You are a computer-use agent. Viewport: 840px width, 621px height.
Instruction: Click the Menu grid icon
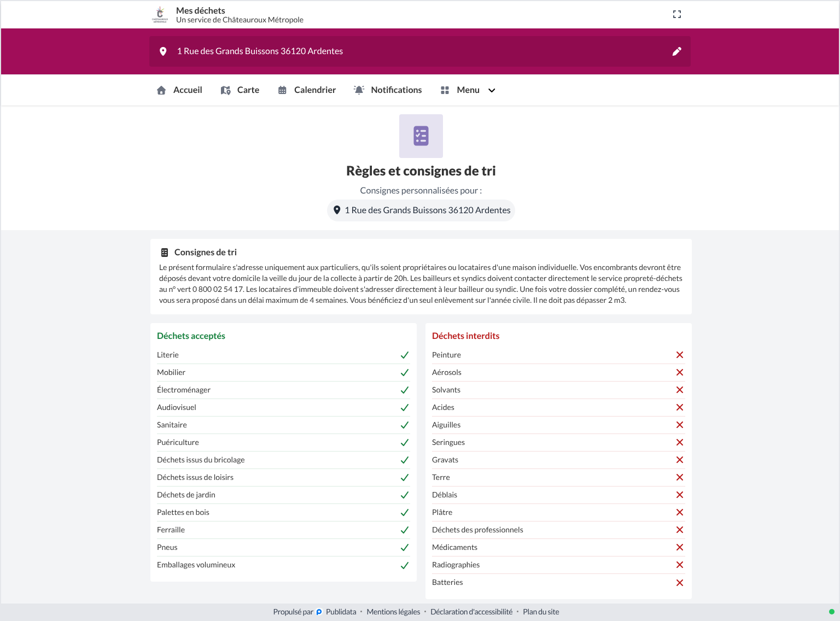tap(445, 90)
